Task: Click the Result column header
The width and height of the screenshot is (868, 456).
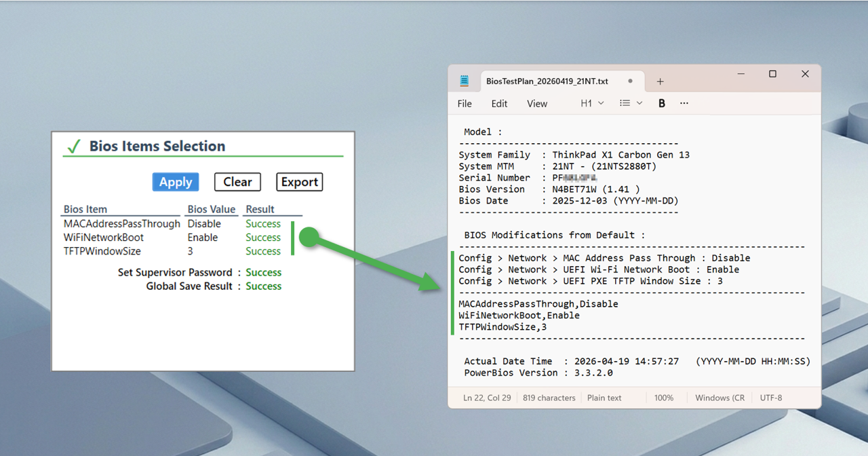Action: pyautogui.click(x=260, y=209)
